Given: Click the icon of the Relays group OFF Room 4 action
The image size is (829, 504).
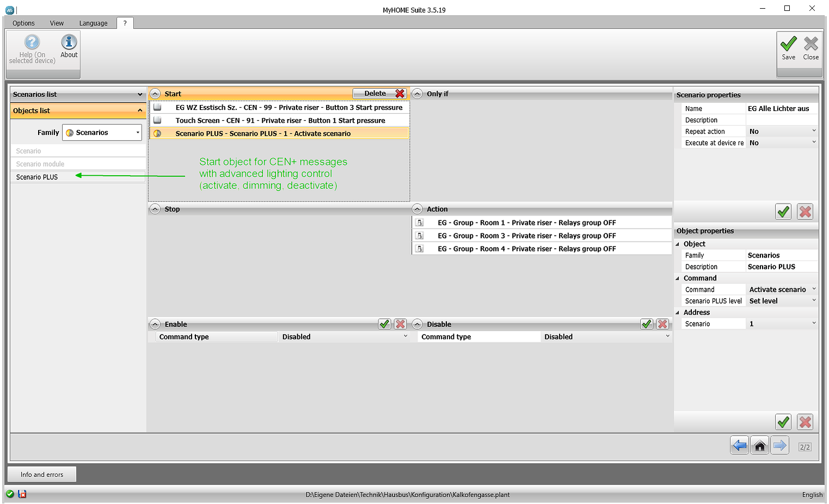Looking at the screenshot, I should click(420, 249).
